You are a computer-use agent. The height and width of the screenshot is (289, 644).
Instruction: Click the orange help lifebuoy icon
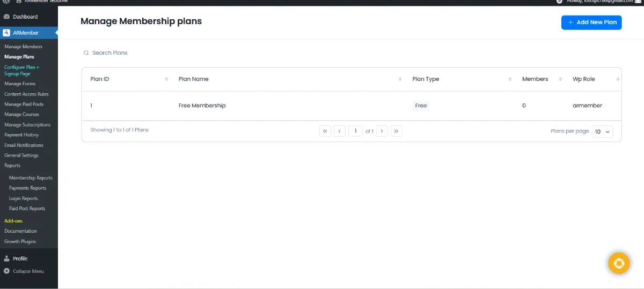[x=618, y=263]
